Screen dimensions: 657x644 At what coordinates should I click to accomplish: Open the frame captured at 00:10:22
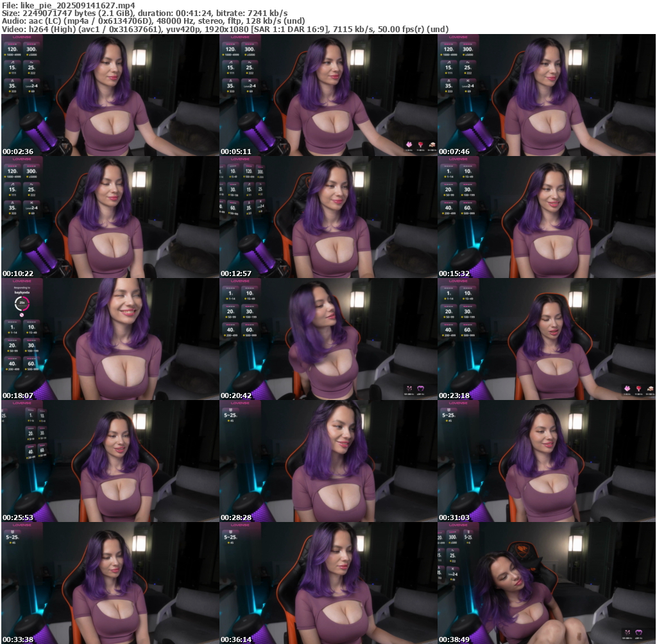tap(110, 217)
